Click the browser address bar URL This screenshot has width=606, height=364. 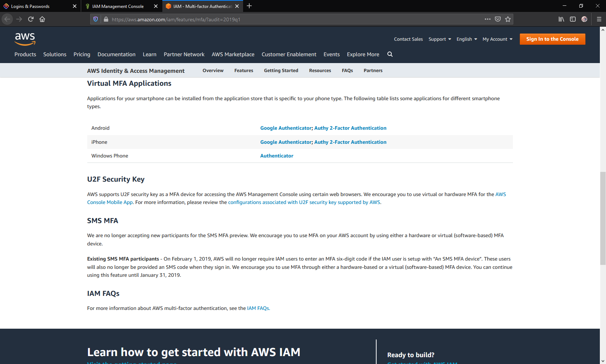tap(176, 19)
